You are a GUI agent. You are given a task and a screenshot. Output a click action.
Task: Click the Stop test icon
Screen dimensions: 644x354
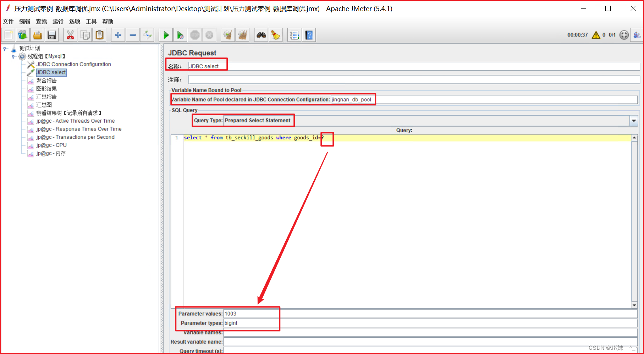pos(195,35)
